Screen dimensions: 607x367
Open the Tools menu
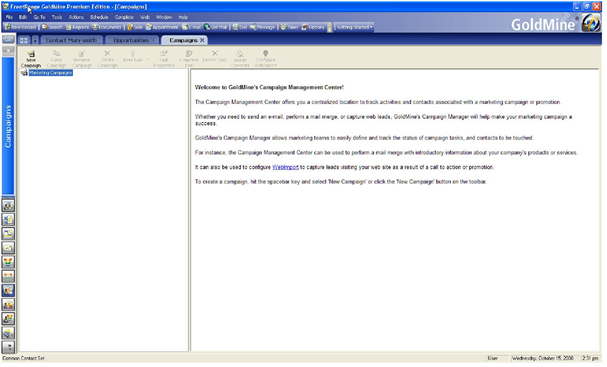(57, 17)
